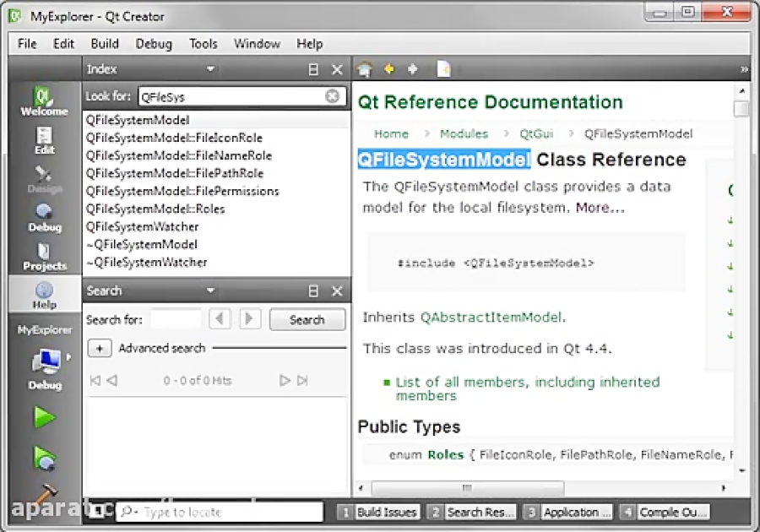Show Search Results output pane

click(471, 512)
